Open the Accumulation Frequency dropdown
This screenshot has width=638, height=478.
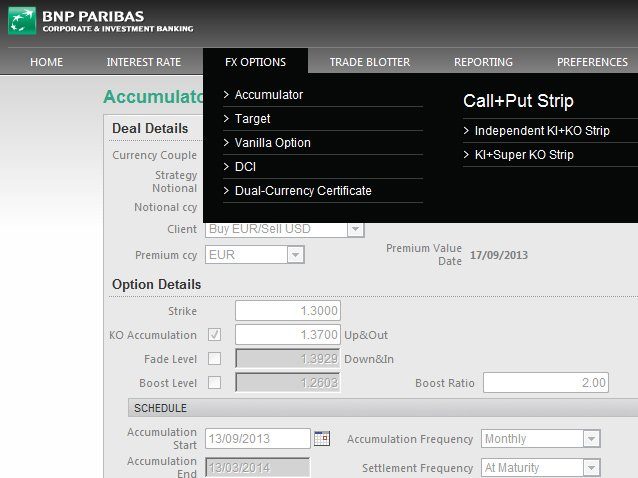591,439
